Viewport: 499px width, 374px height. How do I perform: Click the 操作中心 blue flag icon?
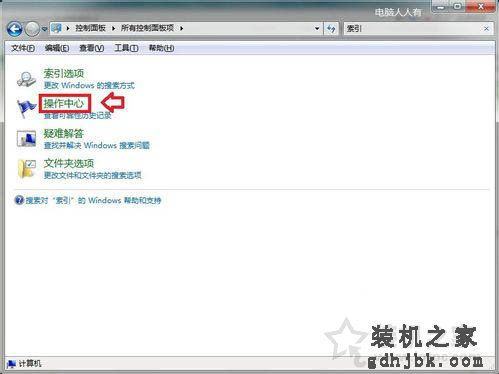(26, 108)
